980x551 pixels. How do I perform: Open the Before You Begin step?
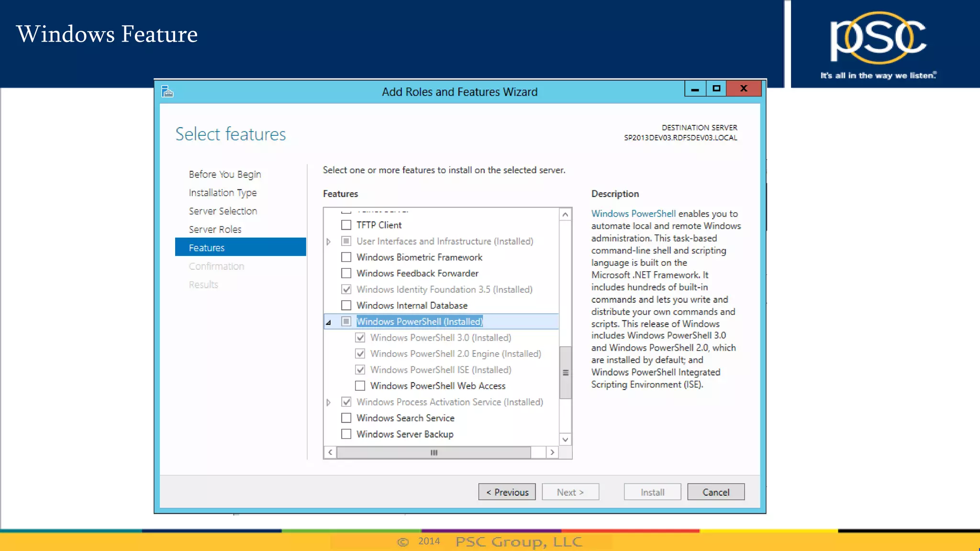tap(225, 174)
